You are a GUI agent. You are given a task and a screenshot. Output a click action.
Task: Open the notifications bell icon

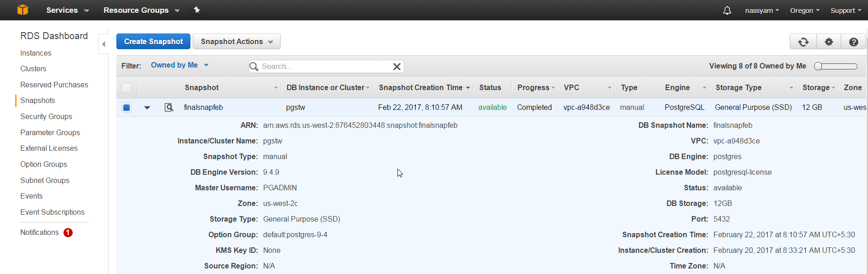(x=727, y=10)
